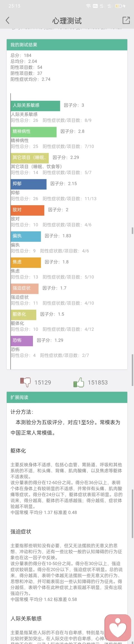
Task: Select the purple 恐怖 bar
Action: click(x=22, y=341)
